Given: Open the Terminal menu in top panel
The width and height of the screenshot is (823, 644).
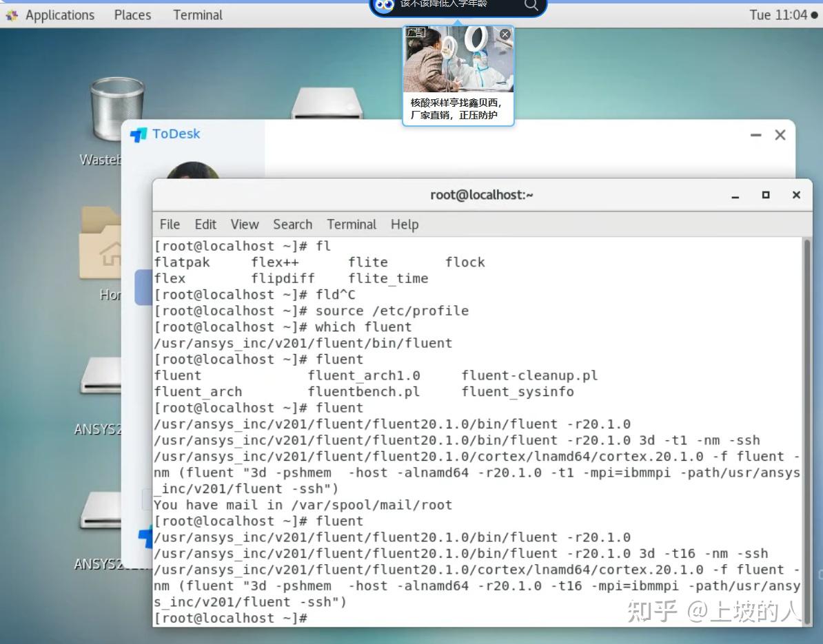Looking at the screenshot, I should click(198, 14).
